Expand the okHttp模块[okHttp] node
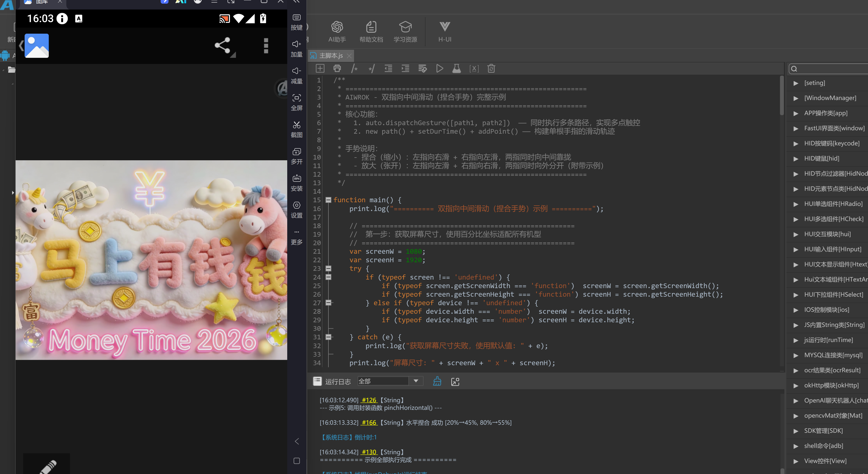868x474 pixels. coord(796,386)
